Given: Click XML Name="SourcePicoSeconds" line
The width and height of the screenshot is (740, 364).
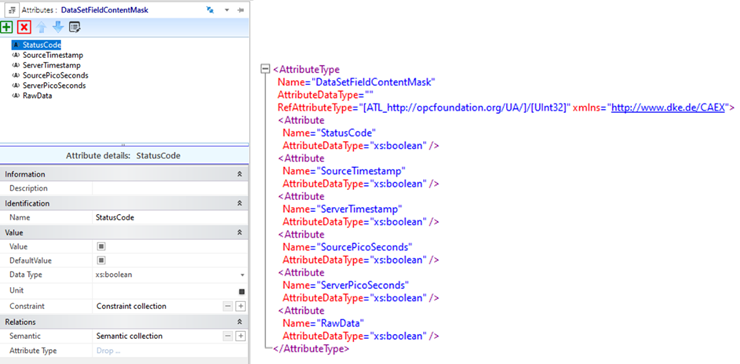Looking at the screenshot, I should coord(347,247).
